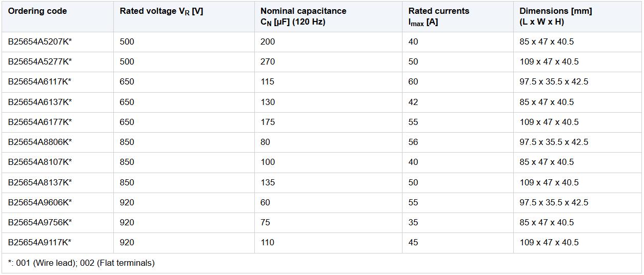Image resolution: width=644 pixels, height=275 pixels.
Task: Select ordering code B25654A8137K*
Action: [40, 182]
